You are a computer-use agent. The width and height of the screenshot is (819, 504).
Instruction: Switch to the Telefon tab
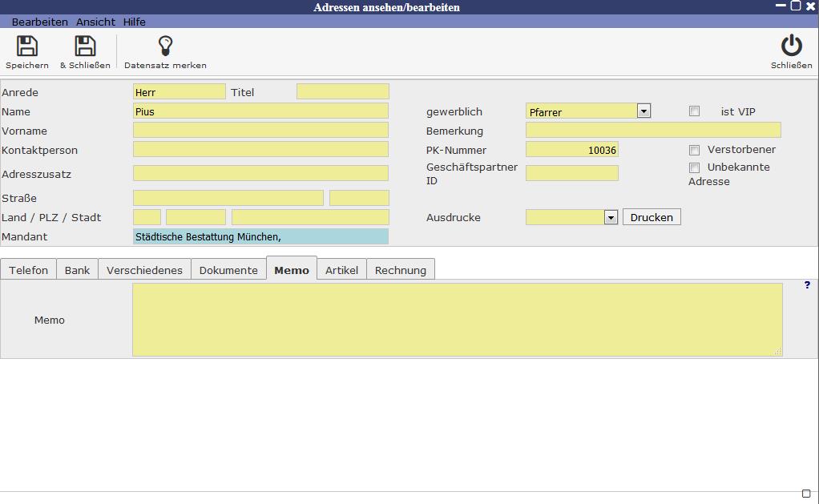coord(29,270)
